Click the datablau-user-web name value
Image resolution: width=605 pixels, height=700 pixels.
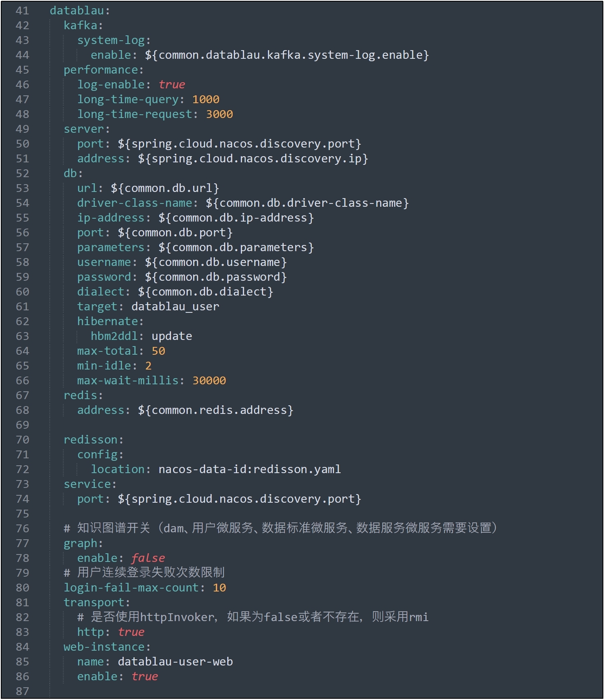(x=175, y=662)
